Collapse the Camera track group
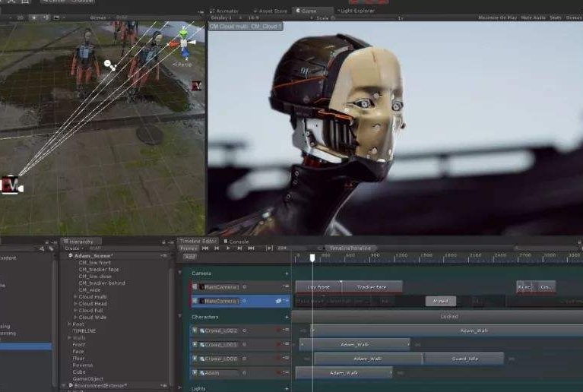Viewport: 583px width, 392px height. click(x=180, y=273)
